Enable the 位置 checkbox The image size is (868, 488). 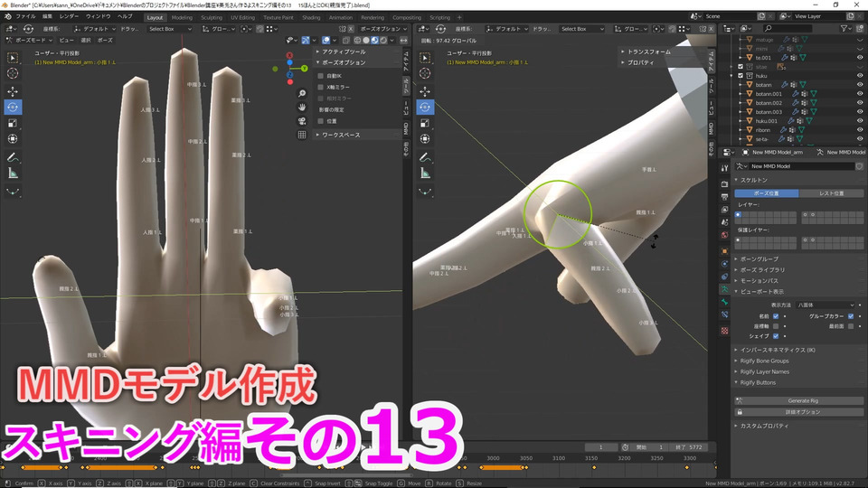point(320,121)
